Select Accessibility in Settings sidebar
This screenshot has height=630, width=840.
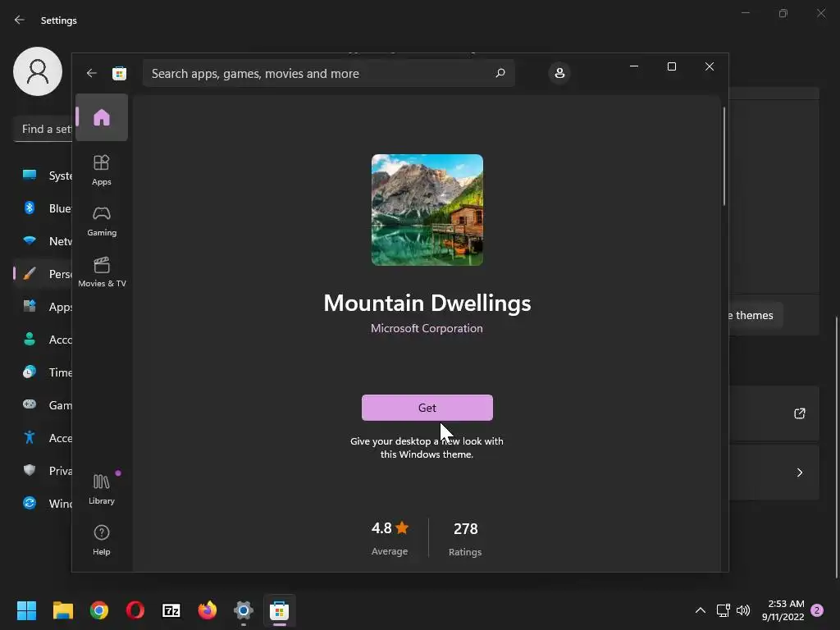[43, 438]
